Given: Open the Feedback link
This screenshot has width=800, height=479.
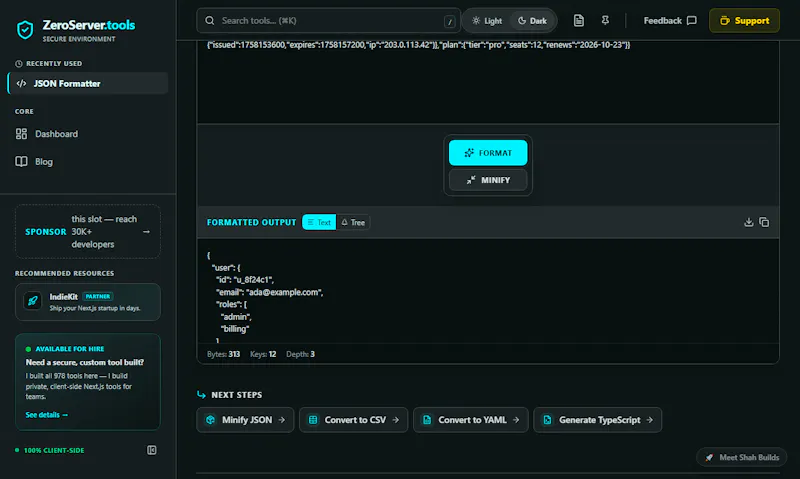Looking at the screenshot, I should (x=670, y=21).
